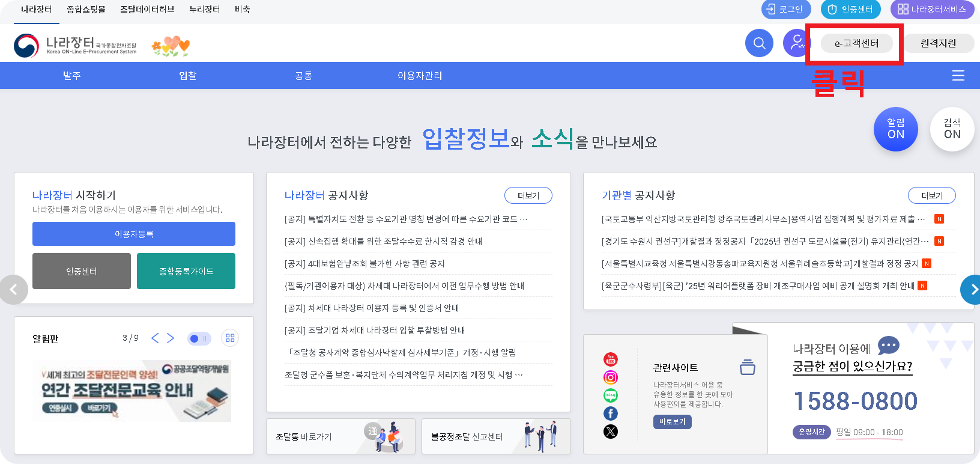The height and width of the screenshot is (464, 980).
Task: Open notice 신속집행 확대를 위한 조달수수료 감경
Action: [x=383, y=241]
